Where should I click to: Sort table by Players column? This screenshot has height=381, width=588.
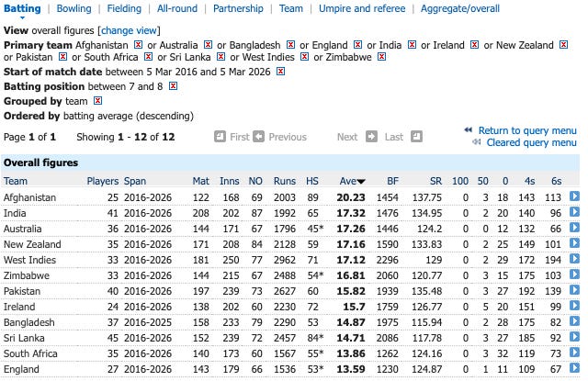click(x=103, y=181)
